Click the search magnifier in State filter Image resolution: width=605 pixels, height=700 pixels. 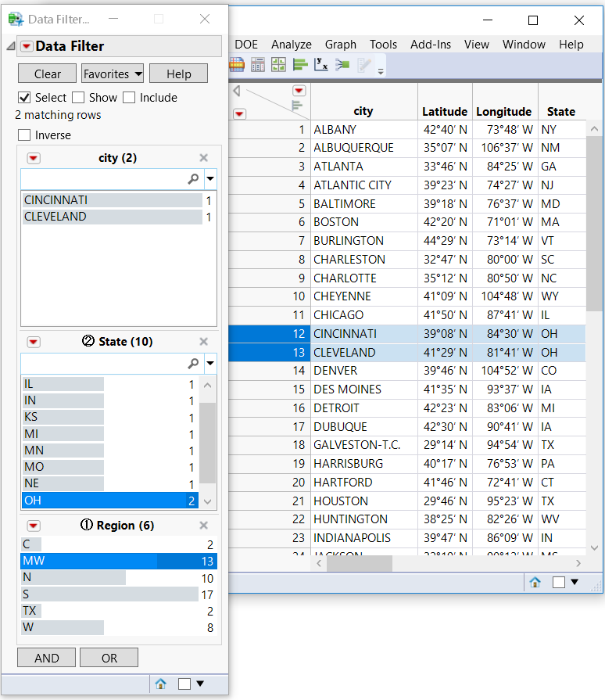pyautogui.click(x=193, y=364)
